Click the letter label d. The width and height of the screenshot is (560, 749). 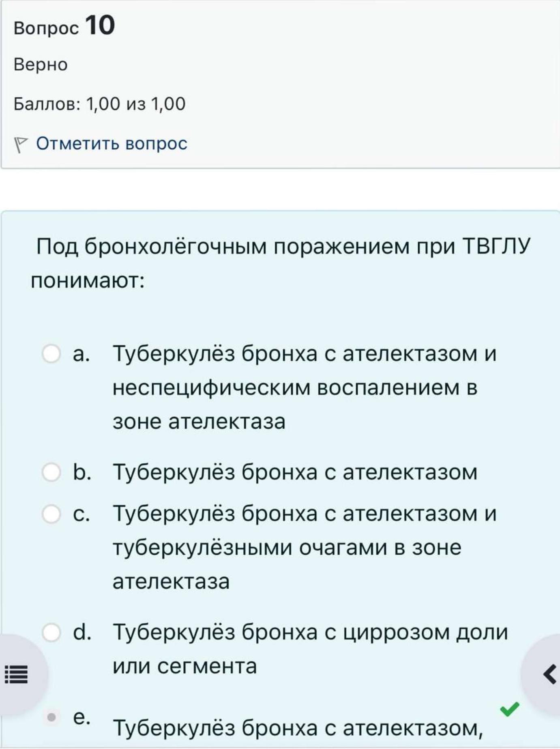pyautogui.click(x=82, y=632)
